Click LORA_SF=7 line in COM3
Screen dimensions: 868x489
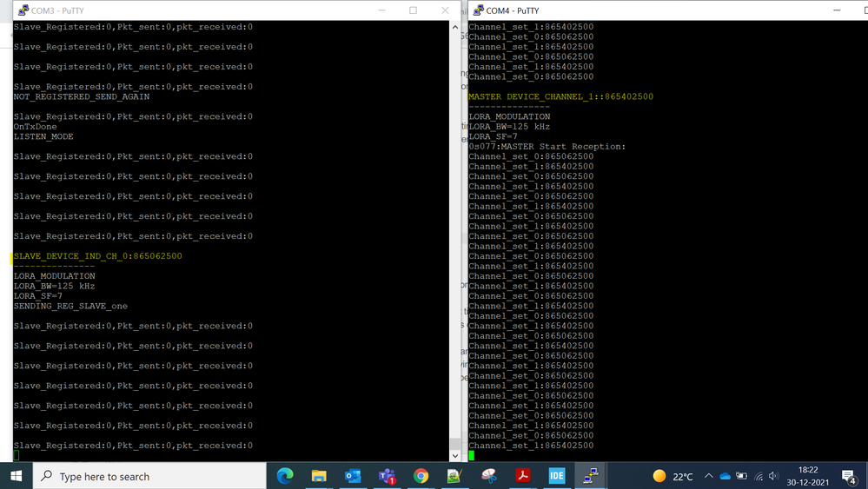(37, 296)
